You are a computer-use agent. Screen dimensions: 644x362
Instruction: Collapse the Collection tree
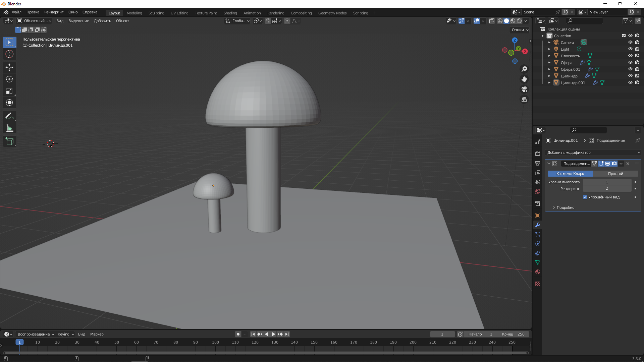click(543, 36)
